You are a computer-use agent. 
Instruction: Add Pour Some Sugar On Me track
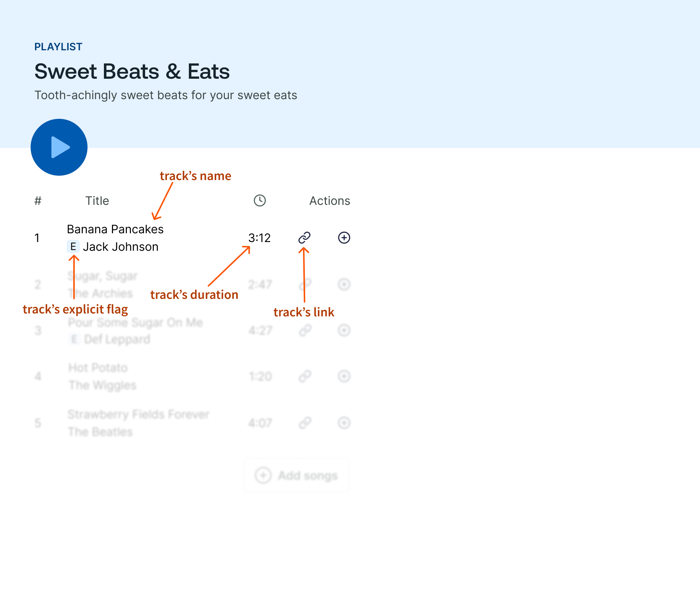[x=344, y=330]
